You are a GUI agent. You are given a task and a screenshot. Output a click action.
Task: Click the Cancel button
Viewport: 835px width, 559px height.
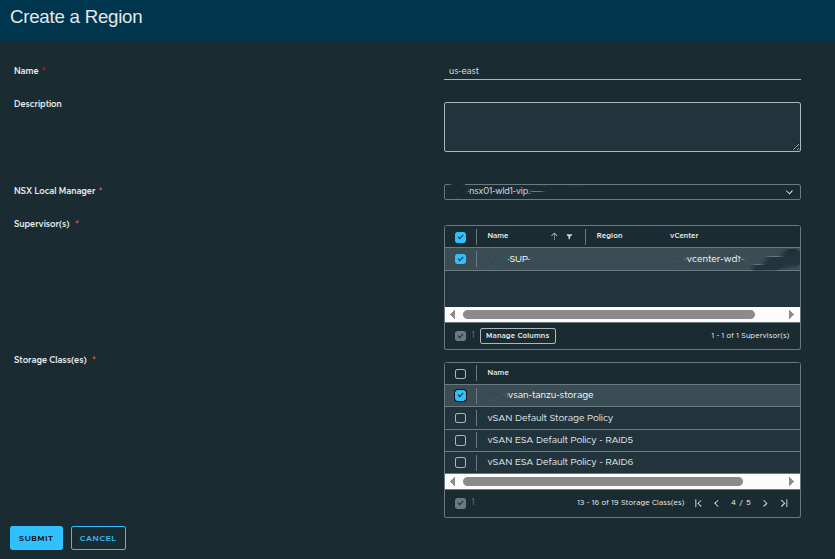98,538
